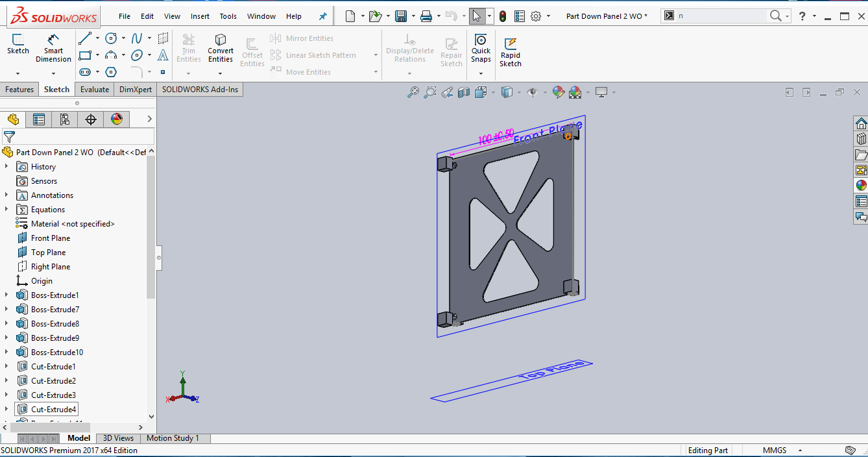Screen dimensions: 868x457
Task: Select the Line sketch tool
Action: coord(85,38)
